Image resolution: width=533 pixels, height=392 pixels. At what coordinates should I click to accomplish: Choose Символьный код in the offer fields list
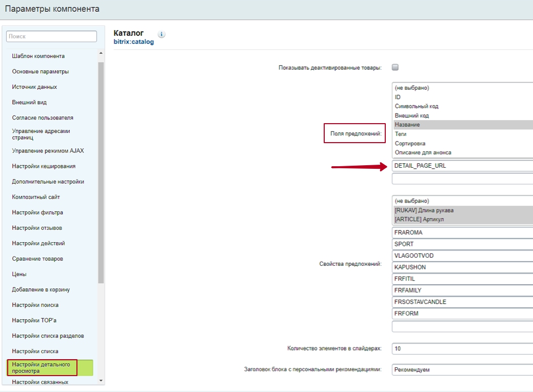point(462,106)
